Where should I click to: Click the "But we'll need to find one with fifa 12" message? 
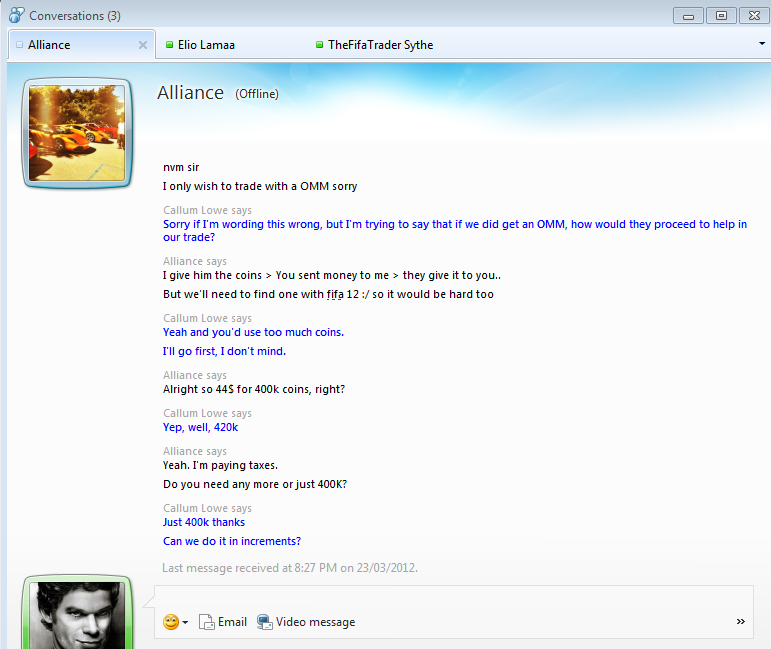coord(328,295)
